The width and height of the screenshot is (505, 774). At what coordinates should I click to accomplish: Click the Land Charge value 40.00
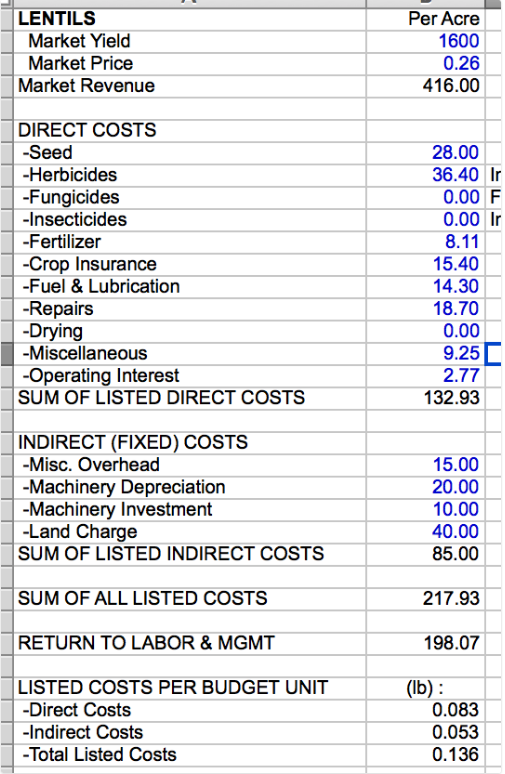[426, 532]
